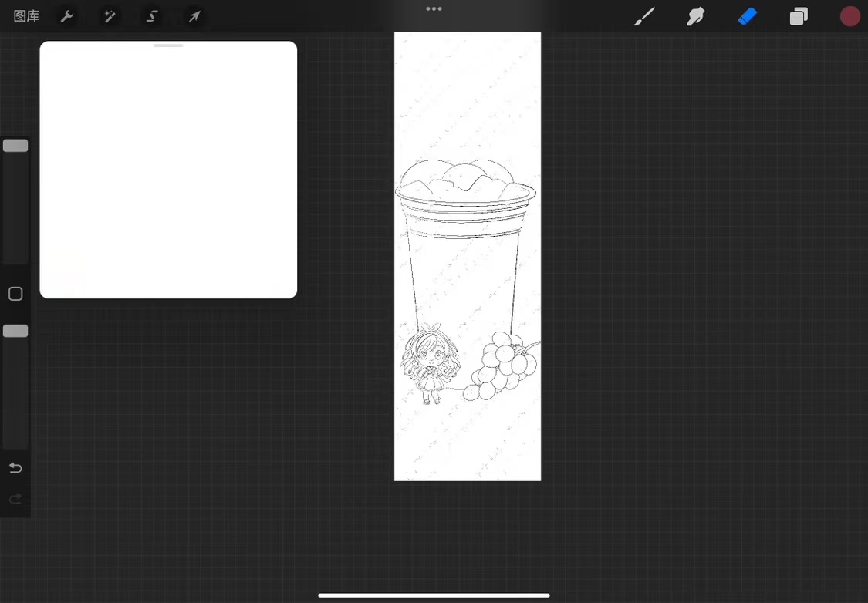Tap the three-dot multitasking indicator
The image size is (868, 603).
coord(434,8)
